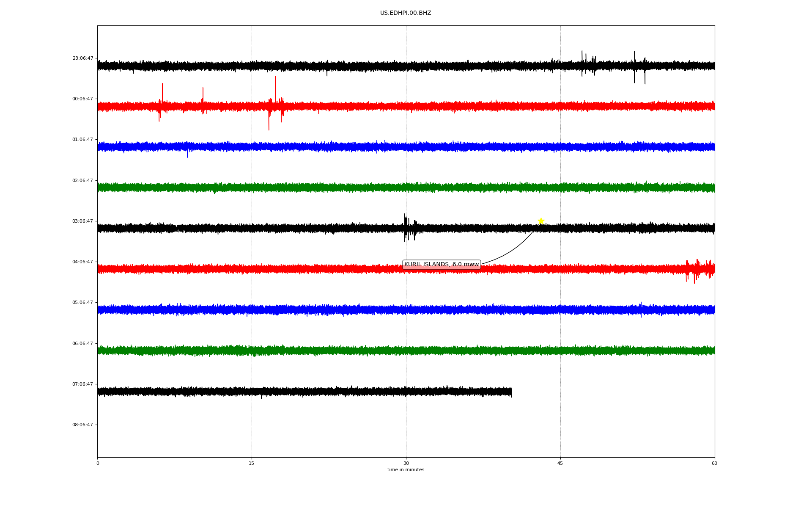
Task: Click the 0 minute tick label
Action: 98,464
